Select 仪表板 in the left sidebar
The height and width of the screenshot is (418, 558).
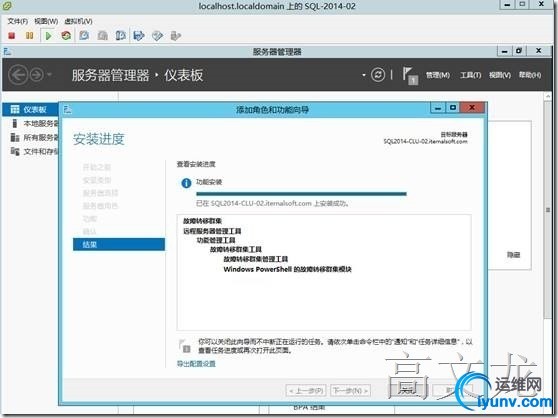pyautogui.click(x=31, y=109)
